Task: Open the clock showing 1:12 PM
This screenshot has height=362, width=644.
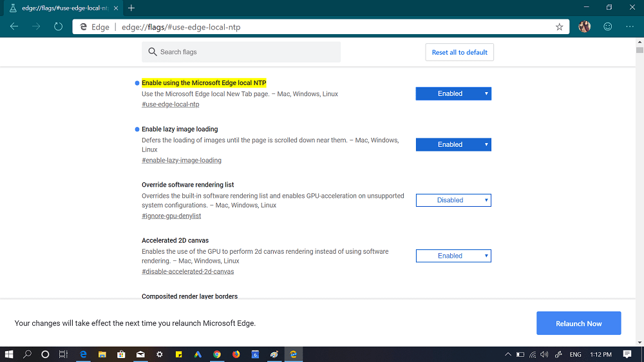Action: point(600,354)
